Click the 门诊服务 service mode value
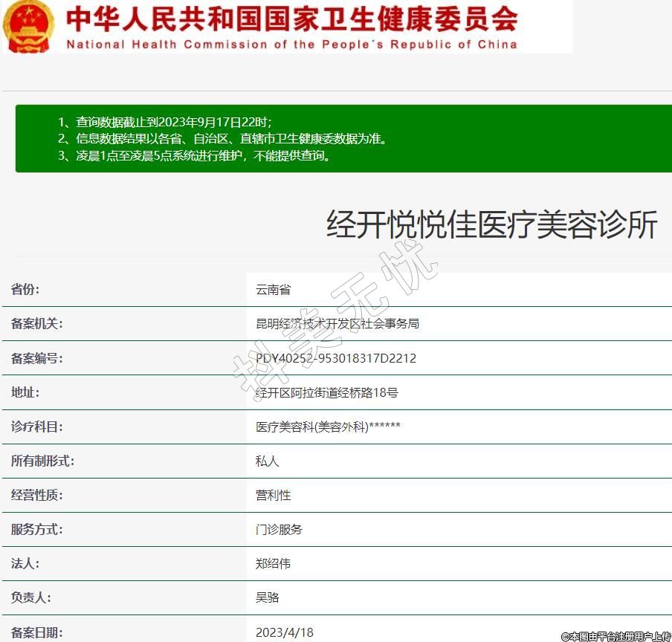 pos(279,529)
